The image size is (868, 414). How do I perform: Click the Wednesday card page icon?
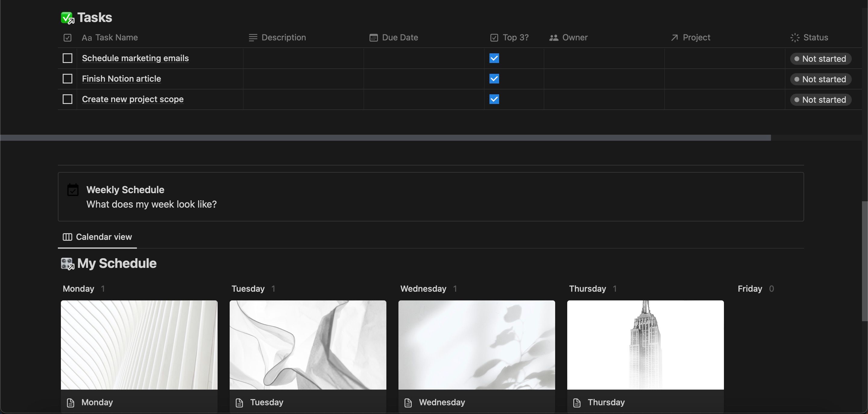[x=408, y=403]
